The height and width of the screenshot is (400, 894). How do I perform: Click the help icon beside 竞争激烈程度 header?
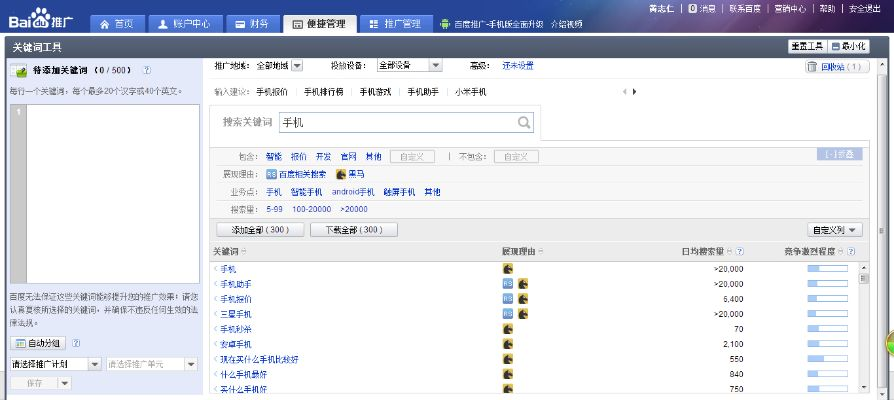tap(851, 251)
